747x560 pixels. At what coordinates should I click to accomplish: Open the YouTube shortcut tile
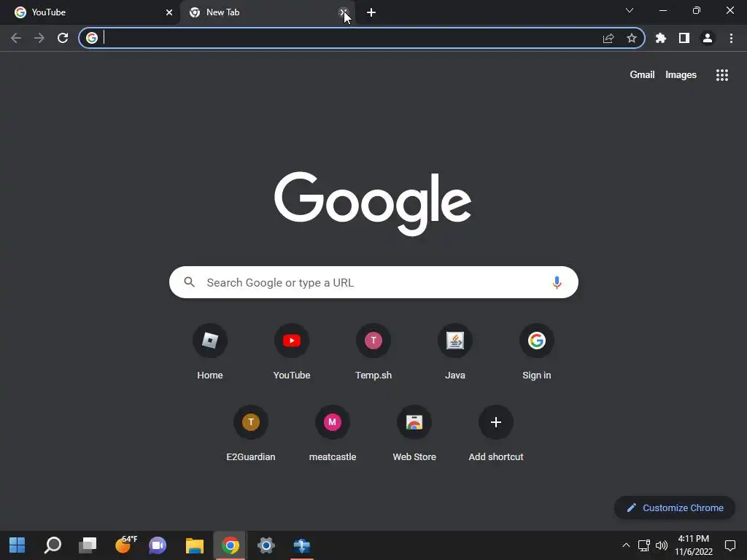[x=292, y=352]
